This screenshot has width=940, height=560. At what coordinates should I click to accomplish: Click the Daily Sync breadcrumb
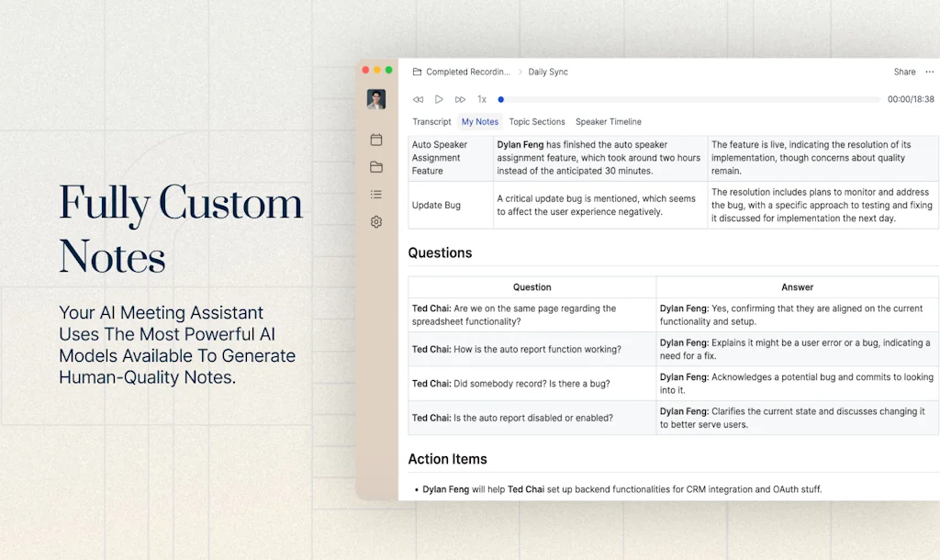click(x=548, y=72)
